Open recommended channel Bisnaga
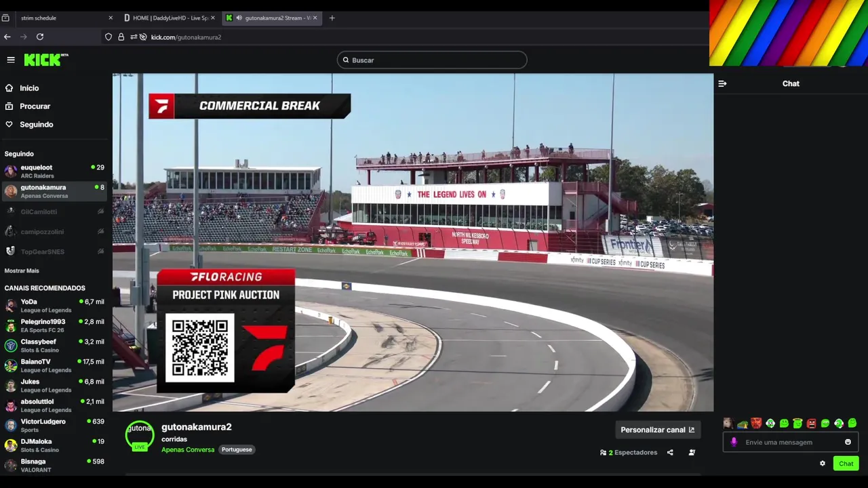 54,466
